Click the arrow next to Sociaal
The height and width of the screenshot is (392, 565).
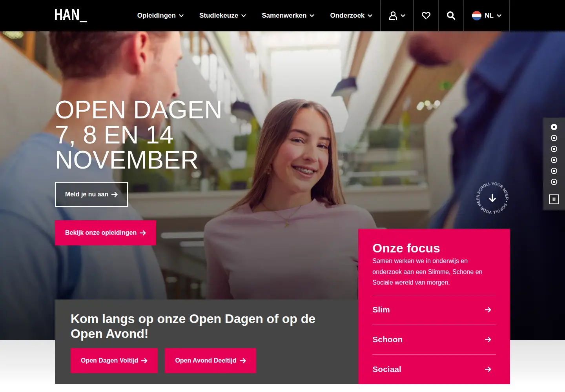click(x=488, y=369)
